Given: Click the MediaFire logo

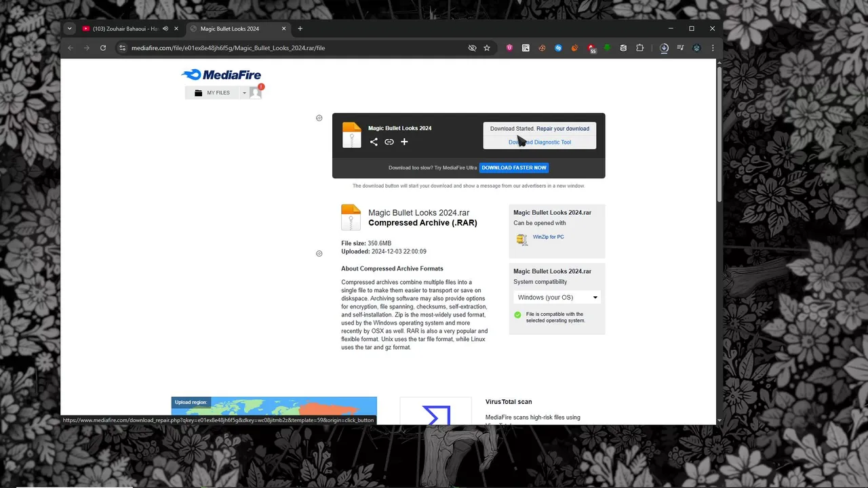Looking at the screenshot, I should [221, 75].
